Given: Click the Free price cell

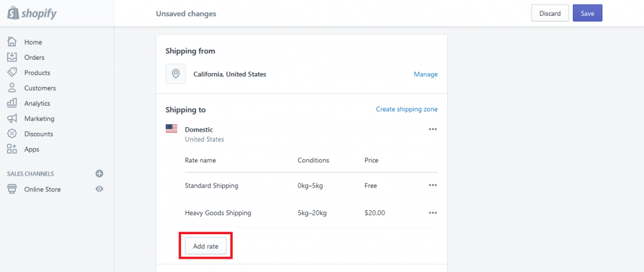Looking at the screenshot, I should (x=370, y=186).
